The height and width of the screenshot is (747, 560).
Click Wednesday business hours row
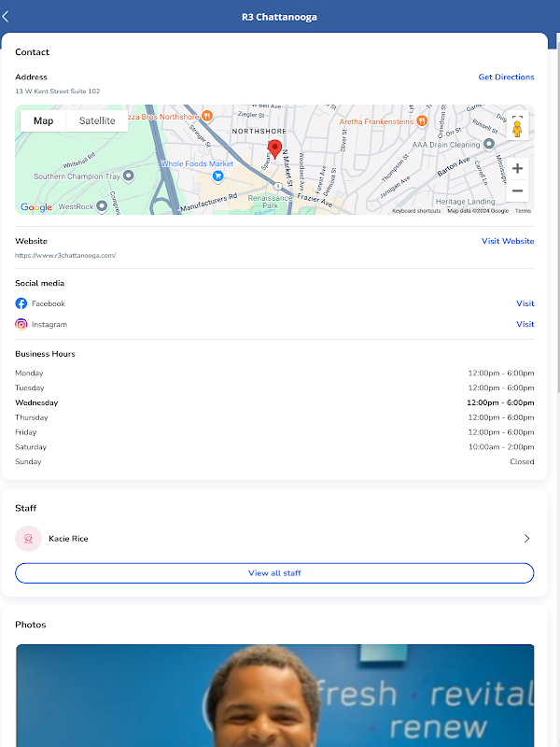click(274, 402)
